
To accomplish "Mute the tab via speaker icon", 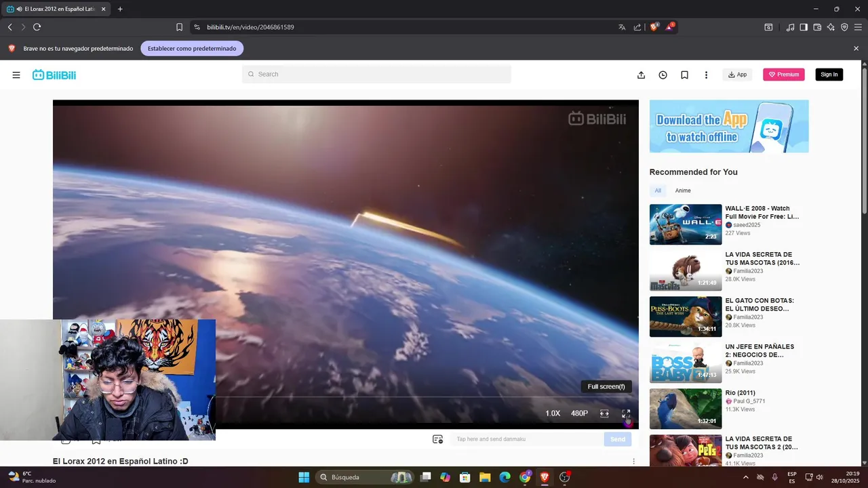I will [19, 9].
